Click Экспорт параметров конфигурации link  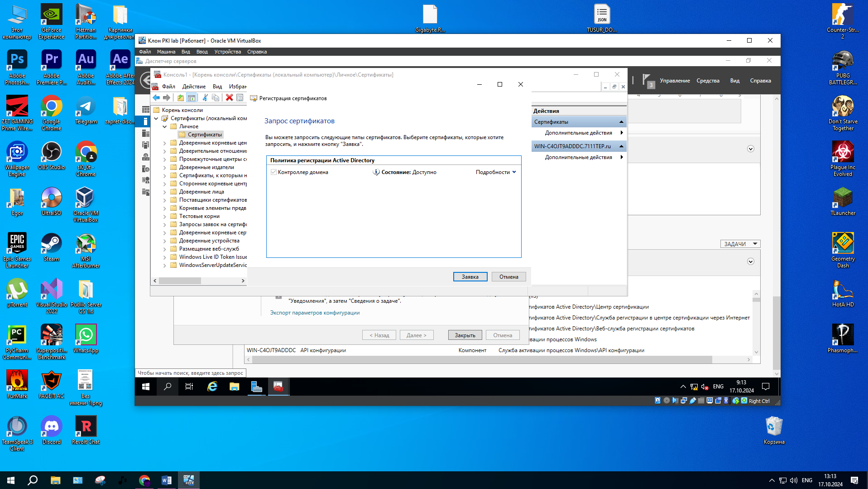pos(315,313)
